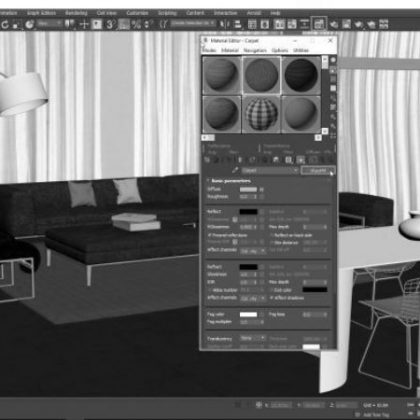
Task: Select the checkered material sample sphere
Action: click(x=261, y=114)
